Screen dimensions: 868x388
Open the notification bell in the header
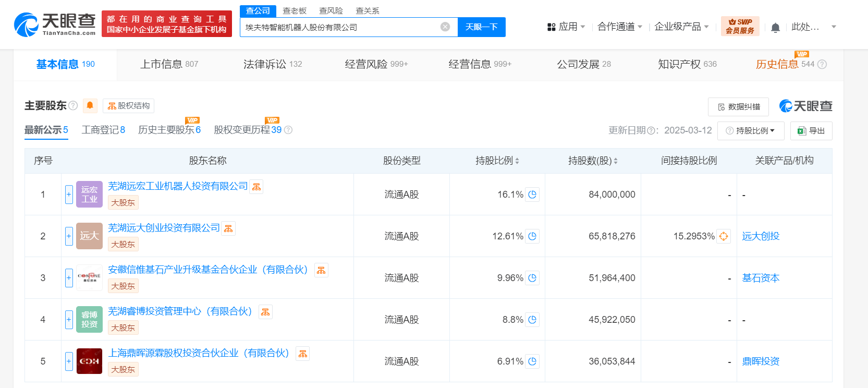coord(775,27)
